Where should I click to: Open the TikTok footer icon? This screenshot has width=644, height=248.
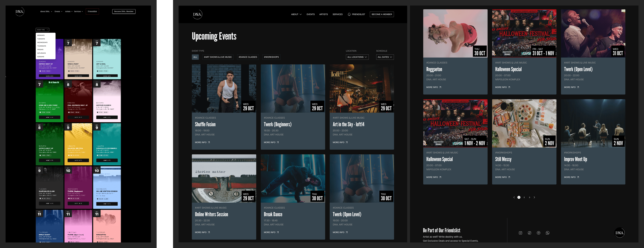[529, 233]
